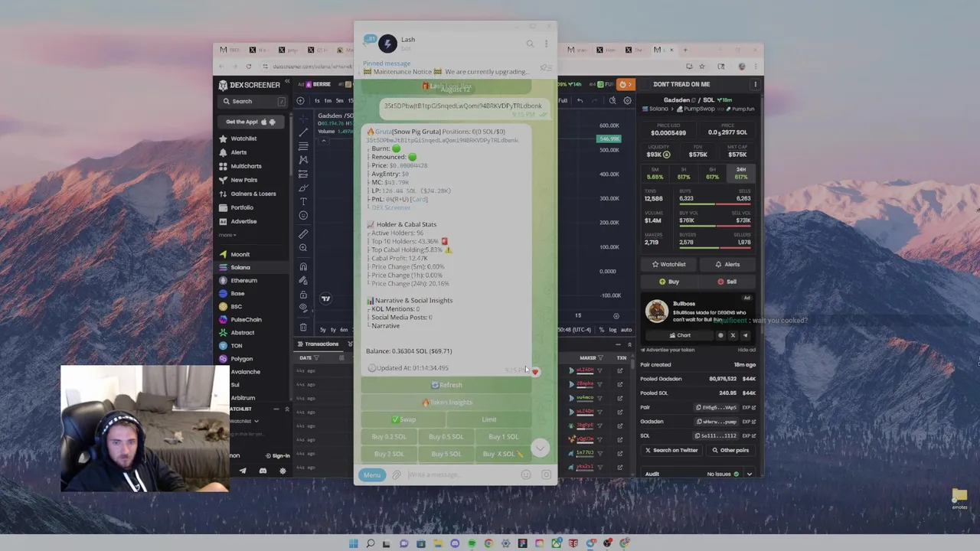Open MAKER column filter
The width and height of the screenshot is (980, 551).
click(x=601, y=357)
